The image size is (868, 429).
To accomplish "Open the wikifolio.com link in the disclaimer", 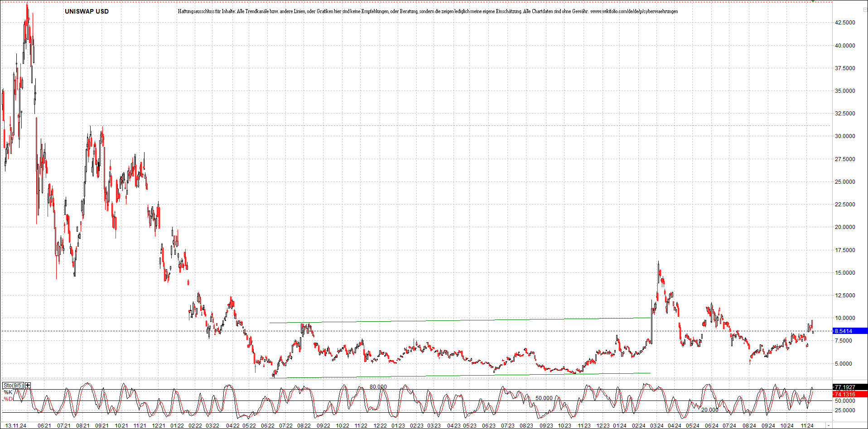I will click(x=634, y=11).
